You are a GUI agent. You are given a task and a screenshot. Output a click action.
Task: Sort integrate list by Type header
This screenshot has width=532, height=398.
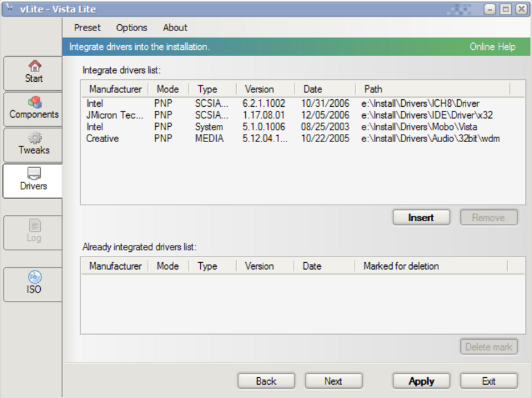[x=213, y=89]
